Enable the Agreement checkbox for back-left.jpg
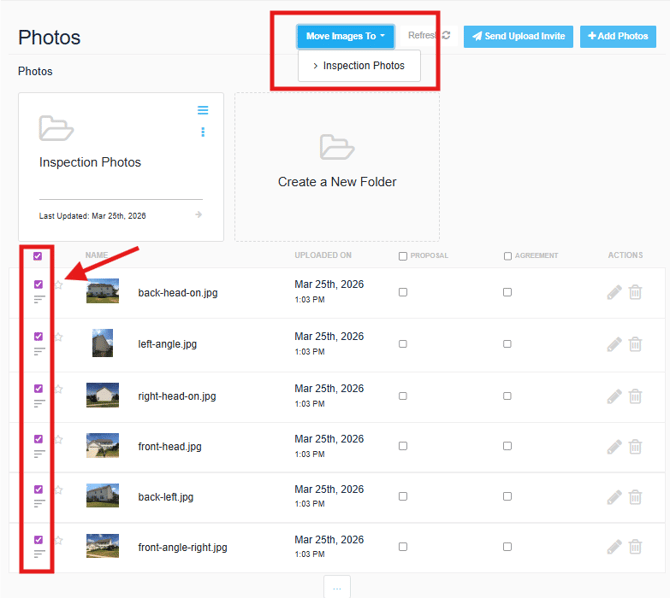The width and height of the screenshot is (670, 598). [507, 495]
